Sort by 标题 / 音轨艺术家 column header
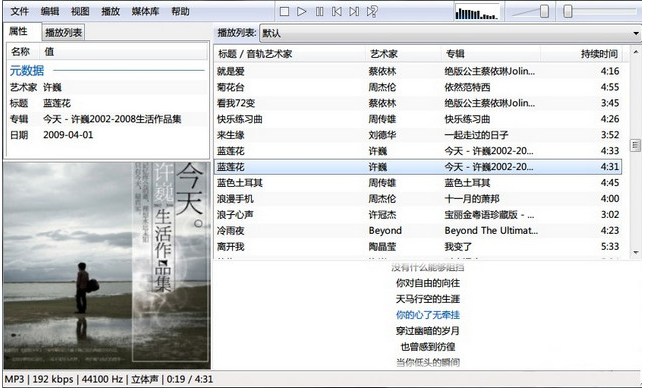The width and height of the screenshot is (647, 391). point(289,54)
